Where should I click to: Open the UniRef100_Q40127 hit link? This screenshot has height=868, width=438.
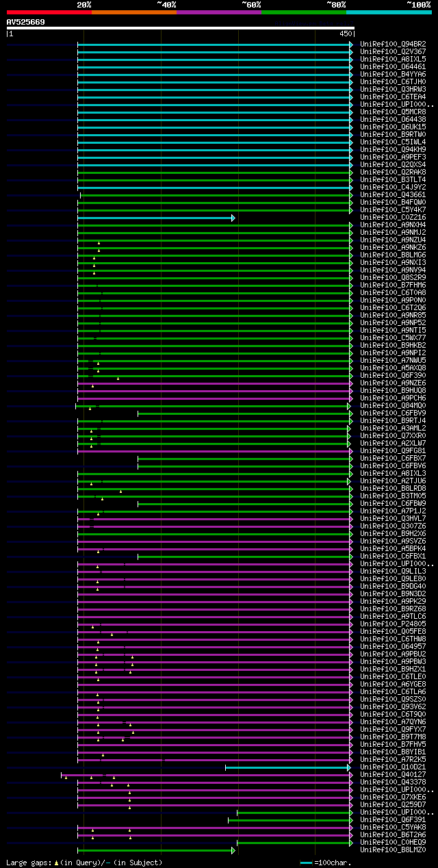click(x=393, y=774)
